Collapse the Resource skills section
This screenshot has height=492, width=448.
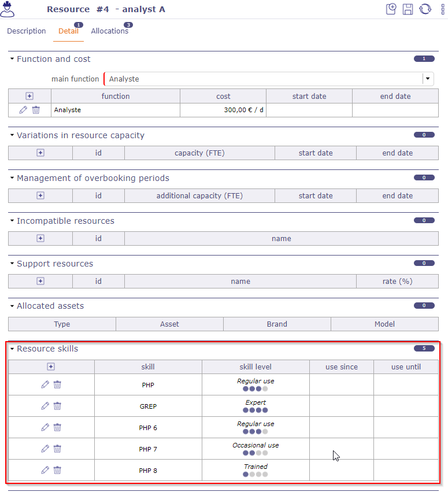pos(12,349)
